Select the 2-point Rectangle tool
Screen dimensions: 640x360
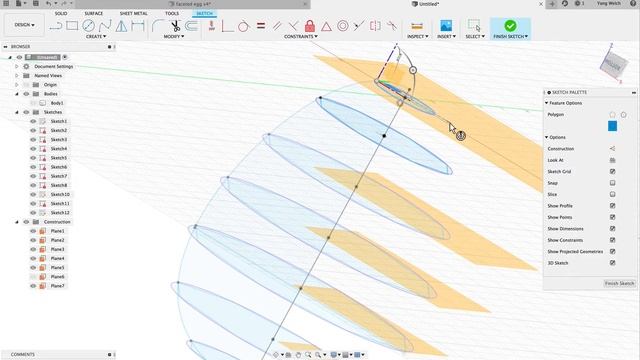point(72,26)
